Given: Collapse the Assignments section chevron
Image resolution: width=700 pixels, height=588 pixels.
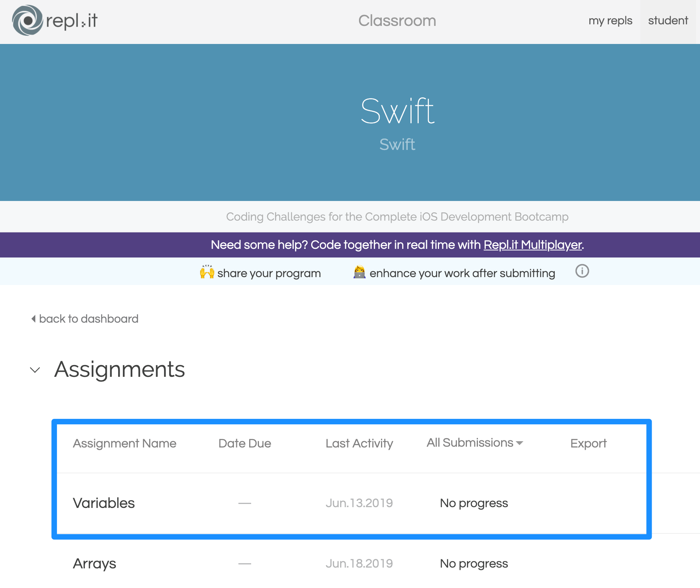Looking at the screenshot, I should [35, 370].
